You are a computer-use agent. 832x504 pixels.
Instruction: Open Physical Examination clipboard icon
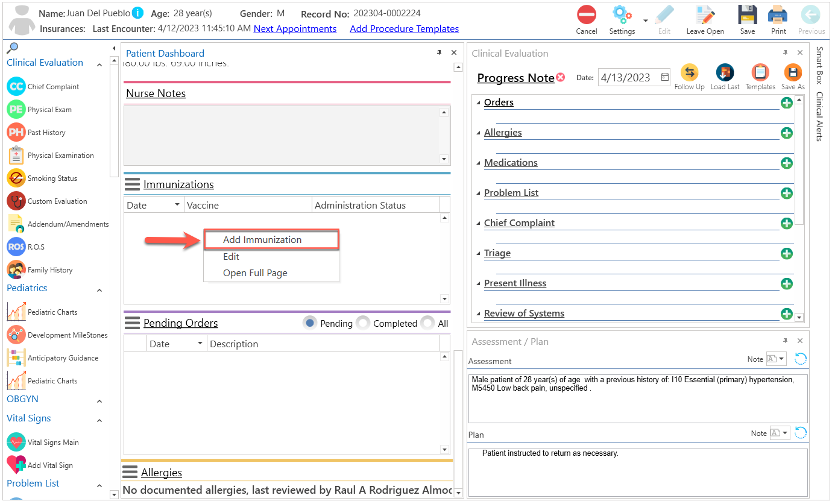pos(16,155)
